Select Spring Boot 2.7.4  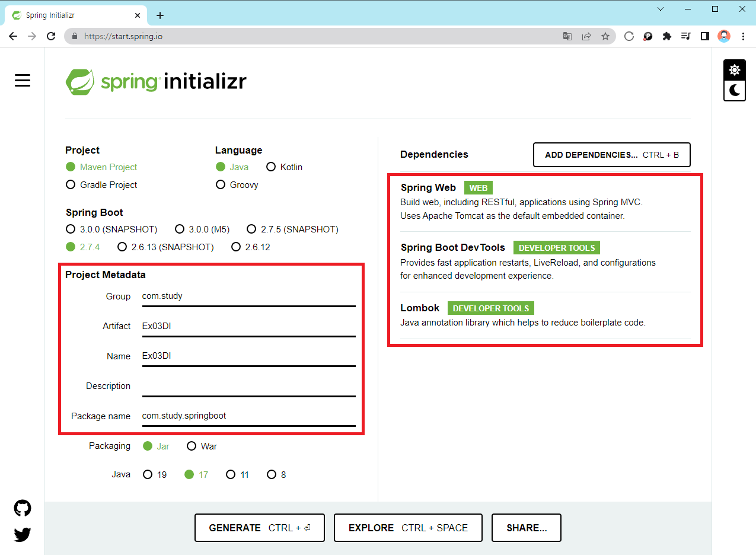[x=83, y=247]
